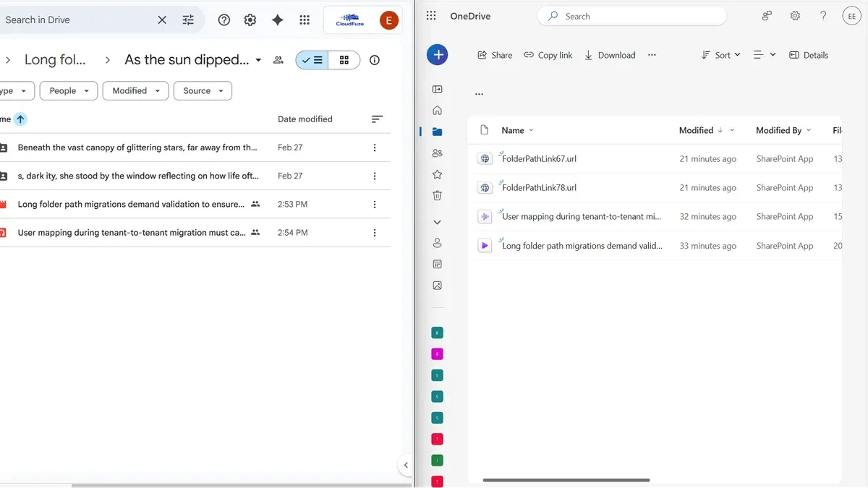868x488 pixels.
Task: Collapse OneDrive sidebar browse section chevron
Action: (437, 222)
